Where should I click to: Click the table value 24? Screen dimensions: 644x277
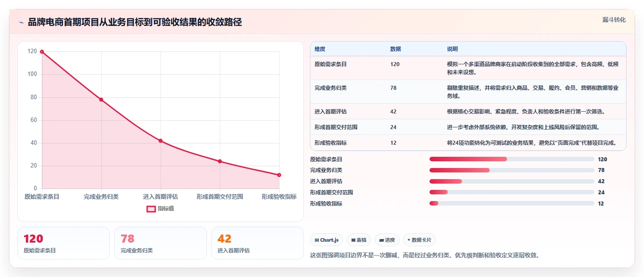[x=393, y=127]
